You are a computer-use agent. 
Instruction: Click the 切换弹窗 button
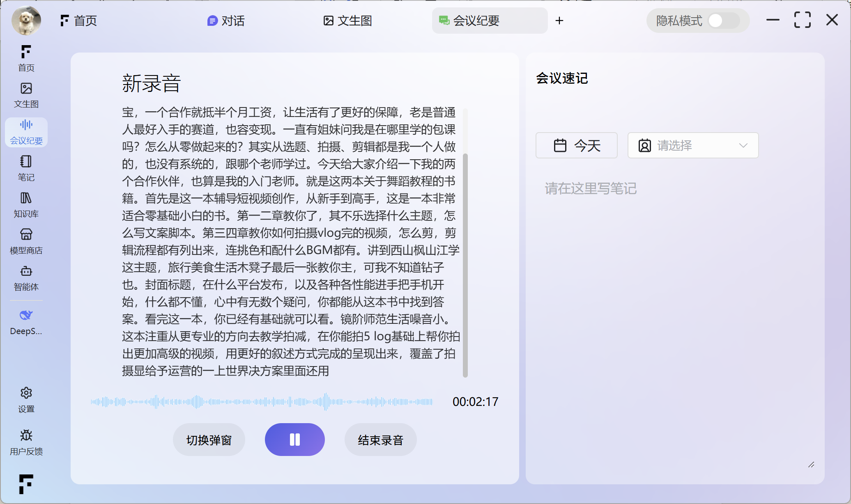tap(209, 440)
